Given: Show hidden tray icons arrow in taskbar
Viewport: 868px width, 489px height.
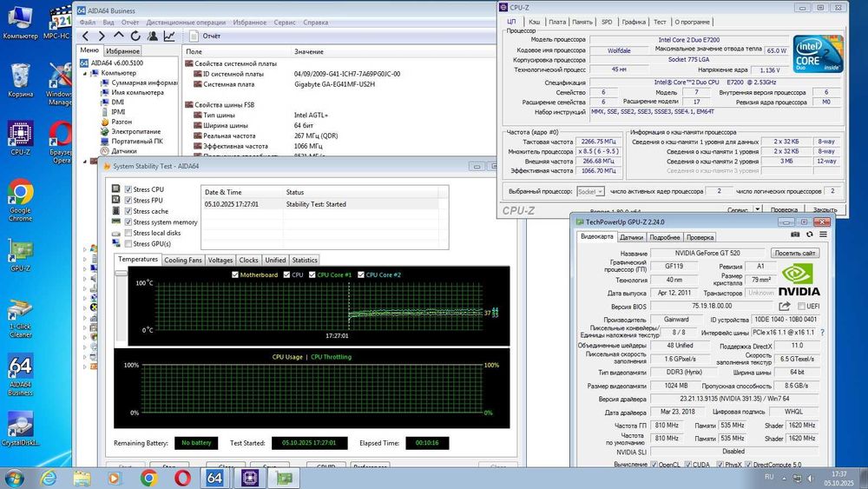Looking at the screenshot, I should pos(784,478).
